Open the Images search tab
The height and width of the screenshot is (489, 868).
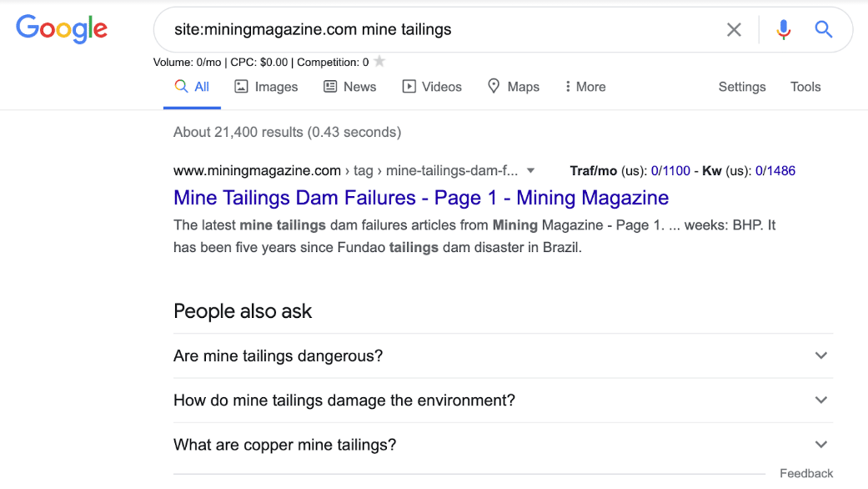(266, 87)
